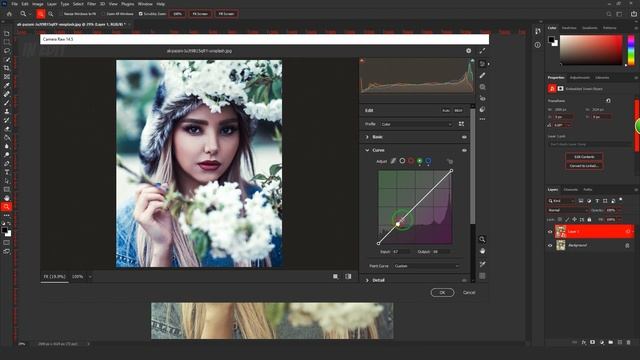This screenshot has width=640, height=360.
Task: Select the Brush tool in left toolbar
Action: [7, 102]
